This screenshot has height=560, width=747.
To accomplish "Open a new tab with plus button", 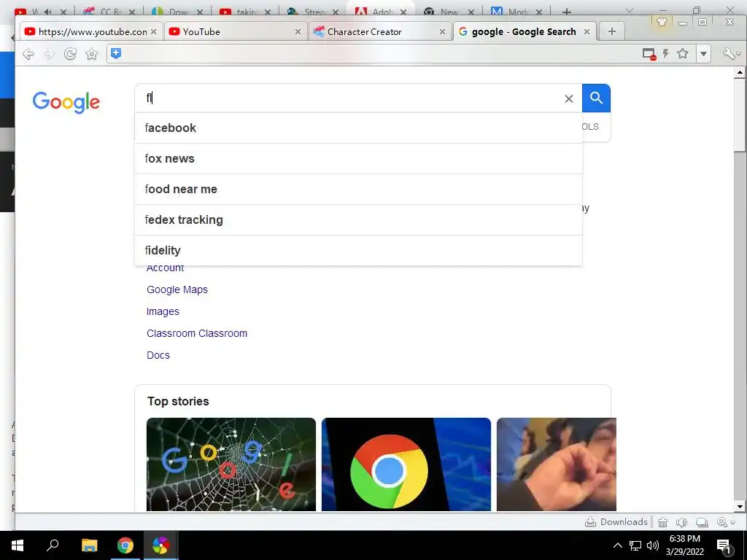I will [612, 31].
